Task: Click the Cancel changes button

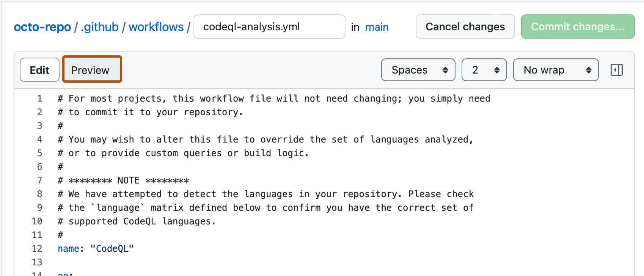Action: coord(465,27)
